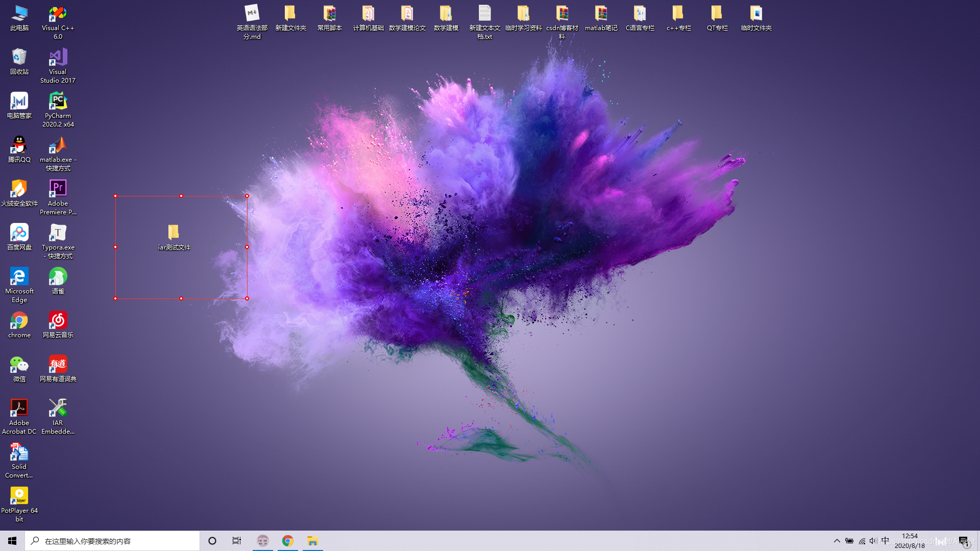This screenshot has height=551, width=980.
Task: Open the volume control in tray
Action: coord(873,541)
